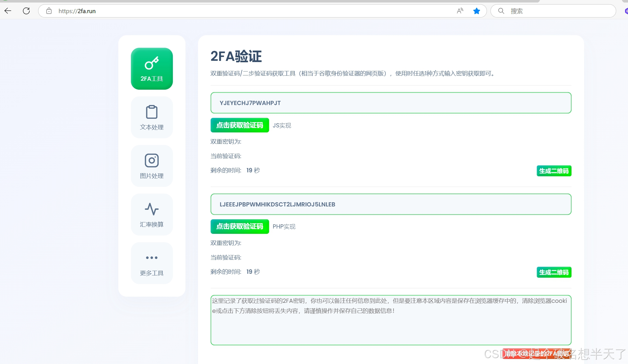Viewport: 628px width, 364px height.
Task: Click 点击获取验证码 for JS实现
Action: point(240,125)
